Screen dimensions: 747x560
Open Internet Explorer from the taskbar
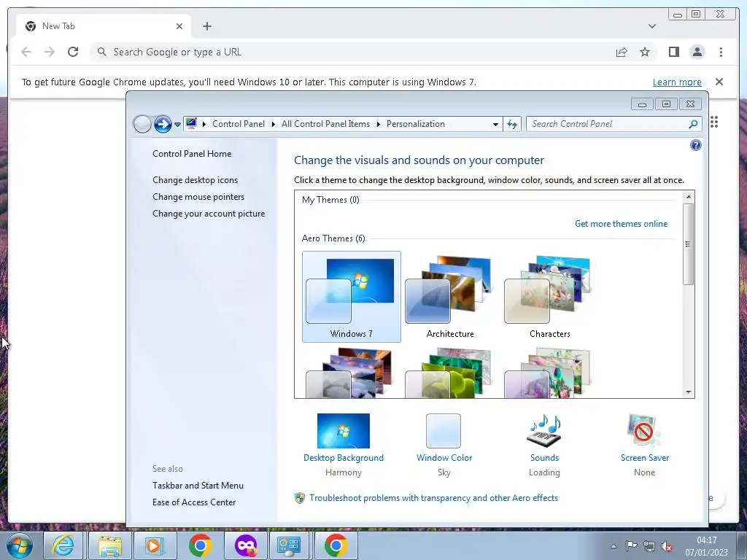(63, 545)
